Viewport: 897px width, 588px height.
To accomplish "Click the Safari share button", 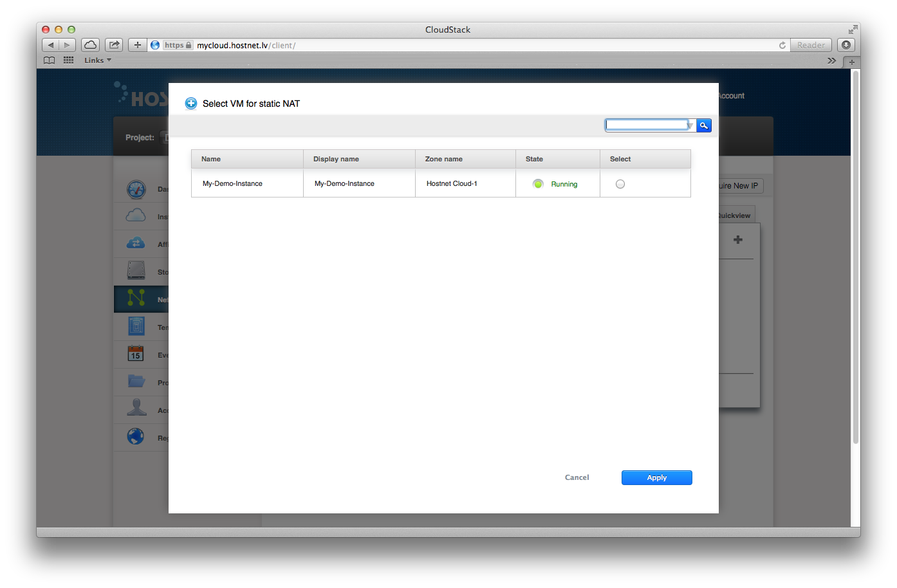I will 114,45.
